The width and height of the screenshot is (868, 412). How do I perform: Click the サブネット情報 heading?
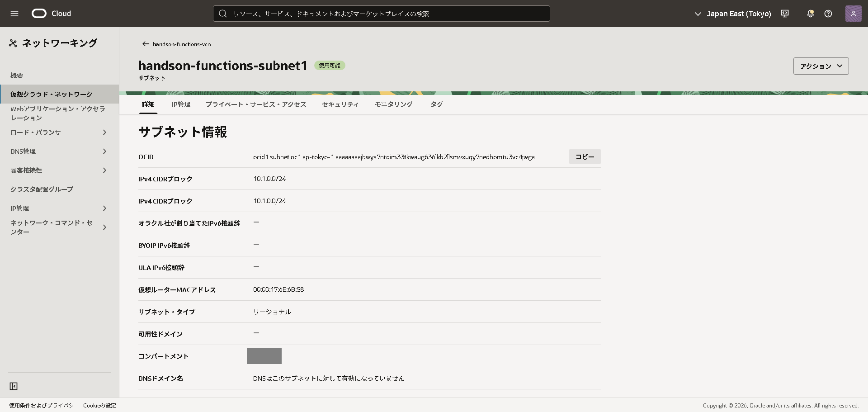(183, 132)
